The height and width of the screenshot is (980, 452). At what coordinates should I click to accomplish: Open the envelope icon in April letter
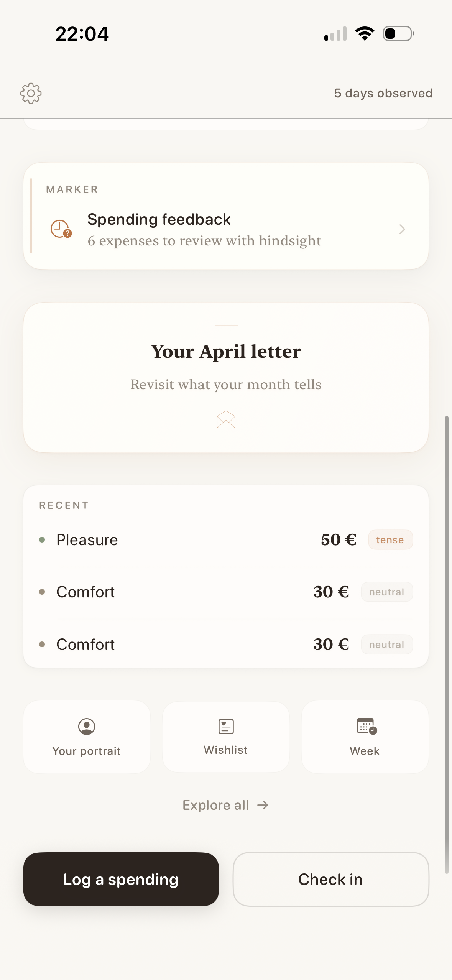click(226, 420)
